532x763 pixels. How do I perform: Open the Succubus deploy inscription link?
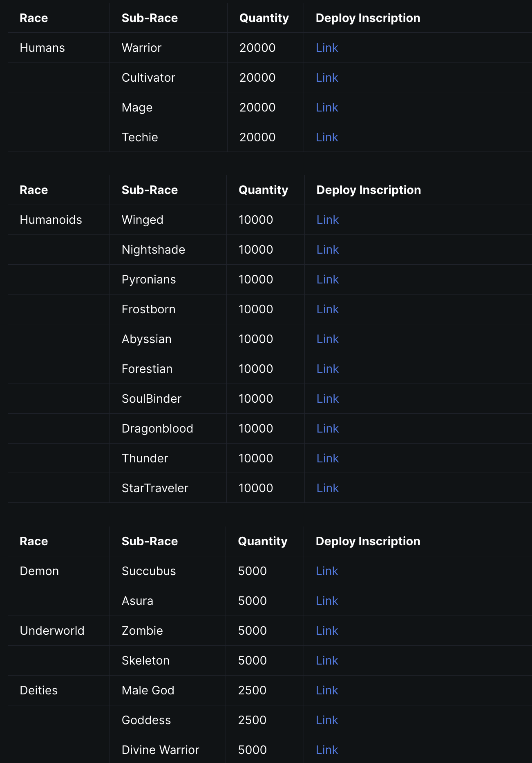pyautogui.click(x=327, y=571)
